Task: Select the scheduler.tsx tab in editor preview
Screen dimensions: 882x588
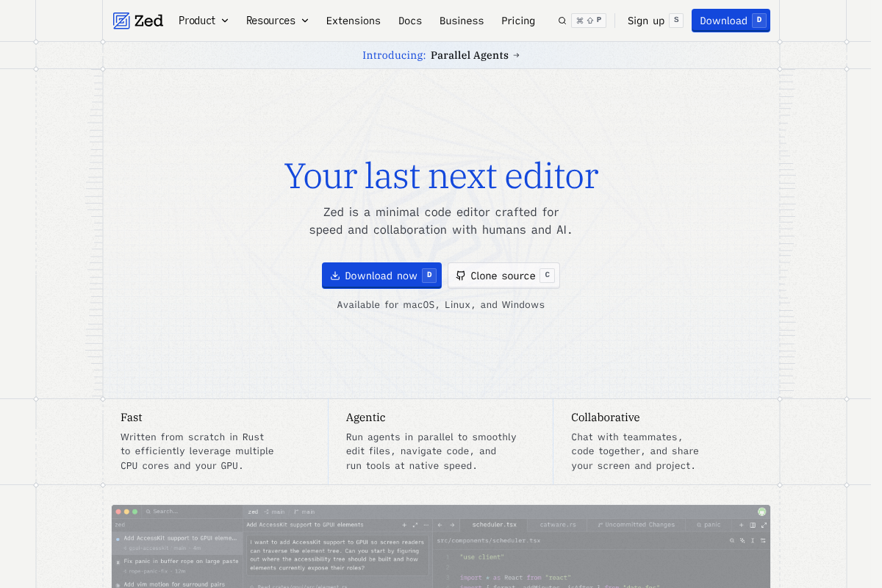Action: [494, 525]
